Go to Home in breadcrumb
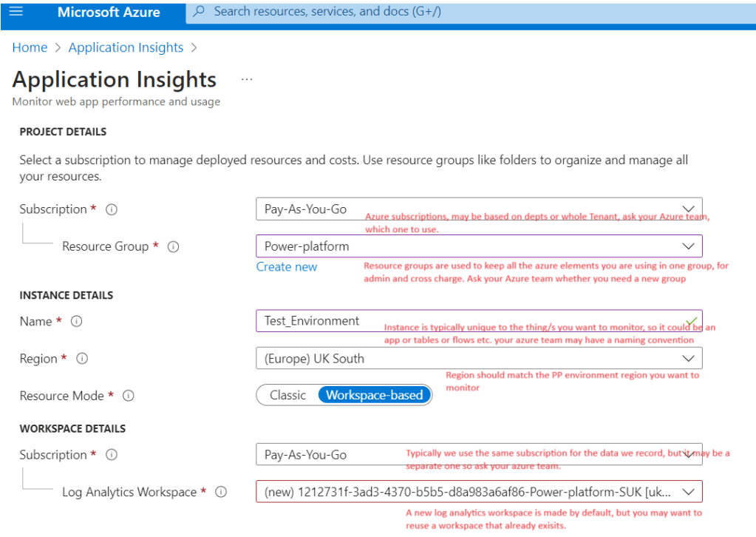Screen dimensions: 756x537 click(30, 47)
